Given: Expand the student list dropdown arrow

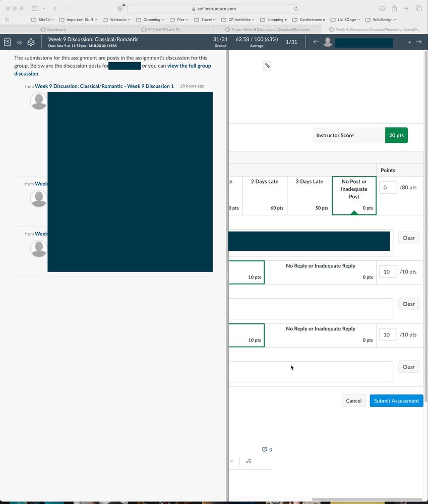Looking at the screenshot, I should (409, 42).
